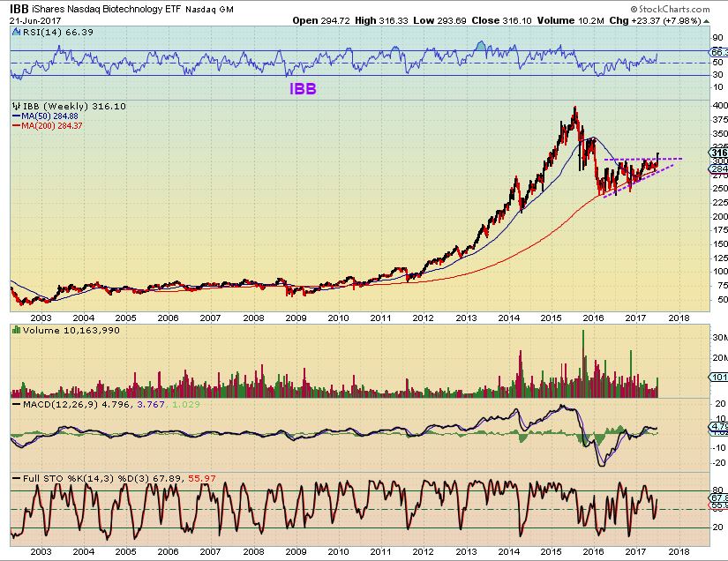The height and width of the screenshot is (561, 728).
Task: Click 2018 on axis below stochastic panel
Action: coord(679,551)
